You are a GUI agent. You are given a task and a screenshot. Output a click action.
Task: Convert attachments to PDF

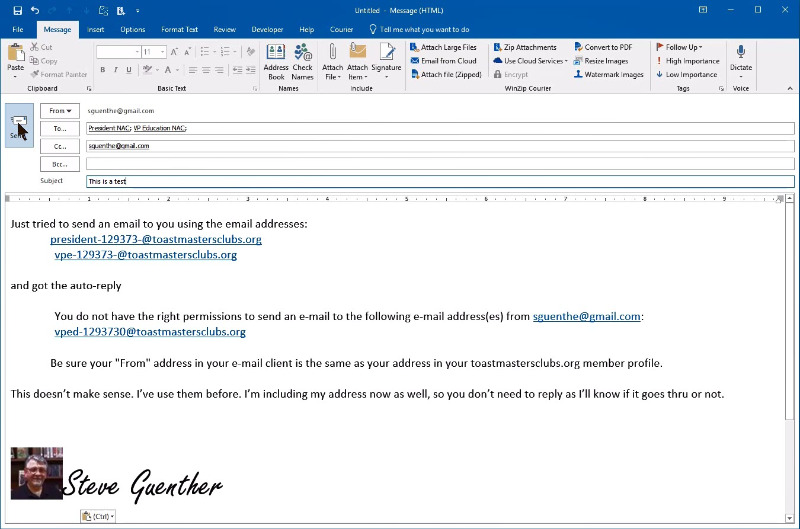pyautogui.click(x=603, y=47)
